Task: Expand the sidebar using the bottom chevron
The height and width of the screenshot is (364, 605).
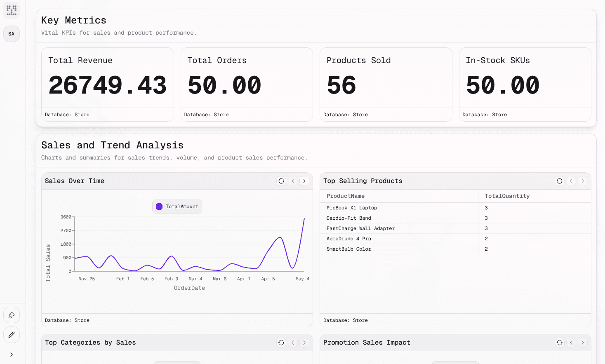Action: [11, 354]
